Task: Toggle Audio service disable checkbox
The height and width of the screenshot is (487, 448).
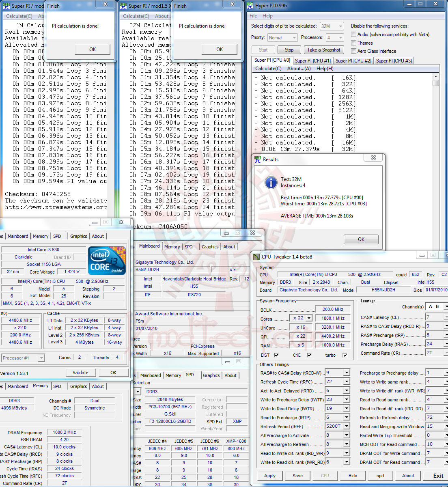Action: point(354,34)
